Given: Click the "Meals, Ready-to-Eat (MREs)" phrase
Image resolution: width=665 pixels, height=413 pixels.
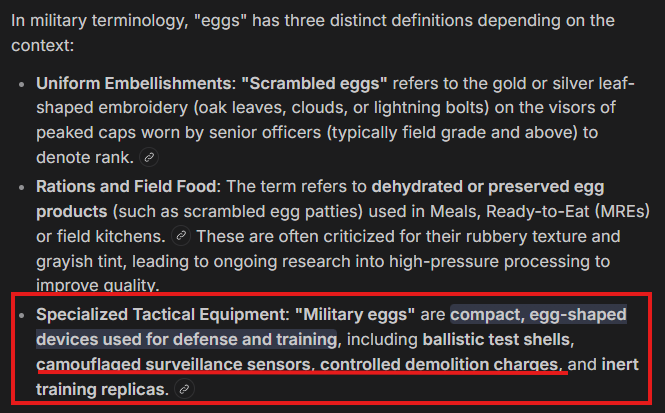Looking at the screenshot, I should click(539, 211).
